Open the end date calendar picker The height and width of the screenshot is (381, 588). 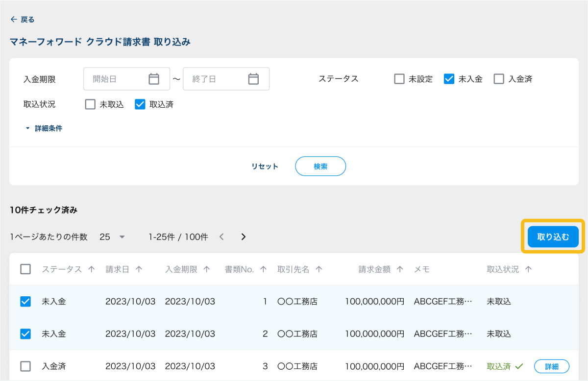253,79
